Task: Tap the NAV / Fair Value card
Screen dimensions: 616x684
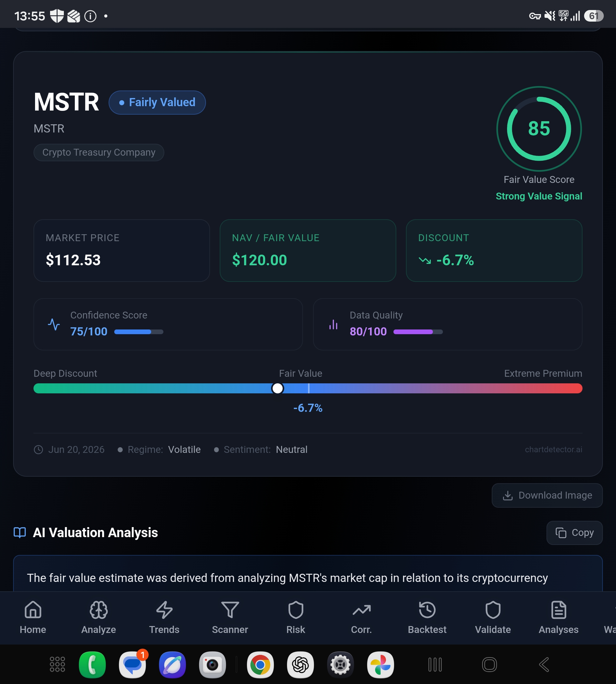Action: point(308,251)
